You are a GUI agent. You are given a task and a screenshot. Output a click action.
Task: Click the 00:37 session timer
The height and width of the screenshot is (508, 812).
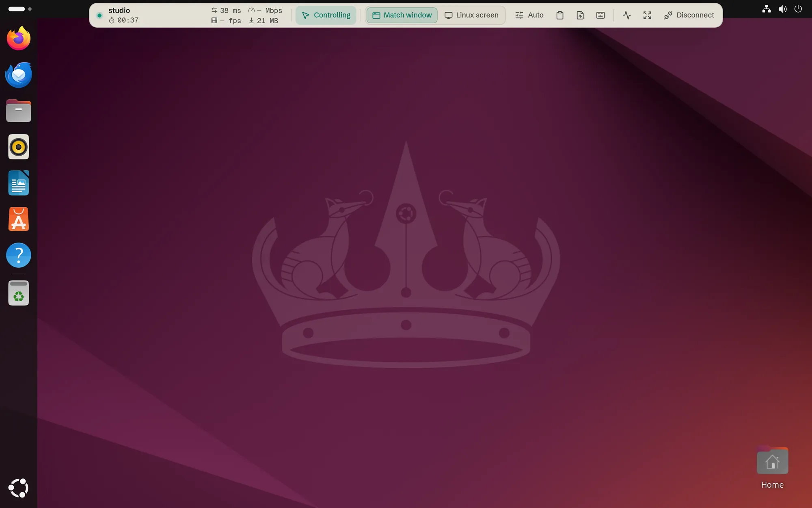point(124,20)
